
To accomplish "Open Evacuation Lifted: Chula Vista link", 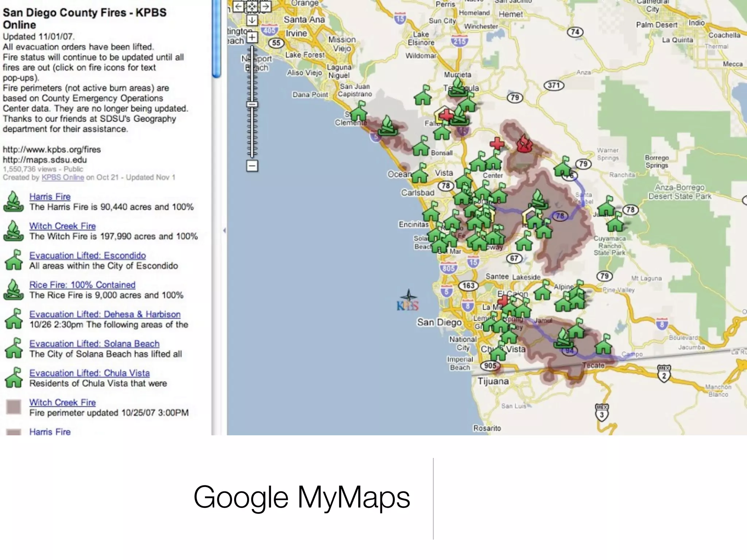I will coord(90,373).
